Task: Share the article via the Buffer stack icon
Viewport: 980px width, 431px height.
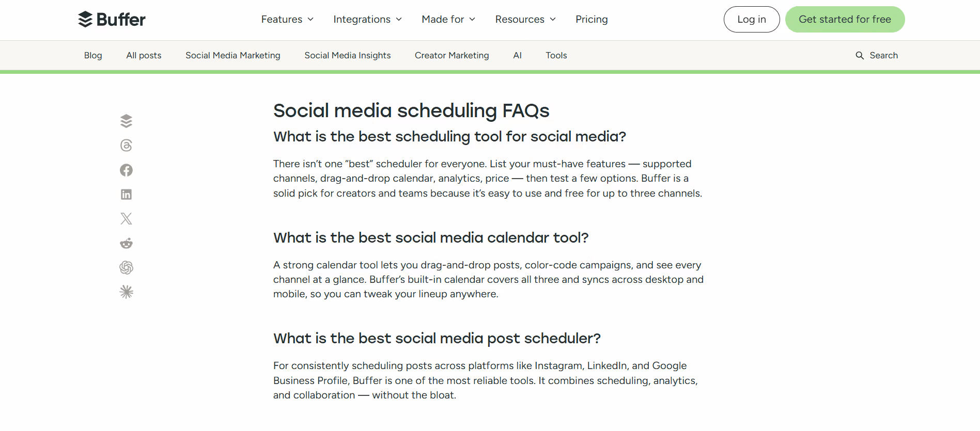Action: (x=126, y=121)
